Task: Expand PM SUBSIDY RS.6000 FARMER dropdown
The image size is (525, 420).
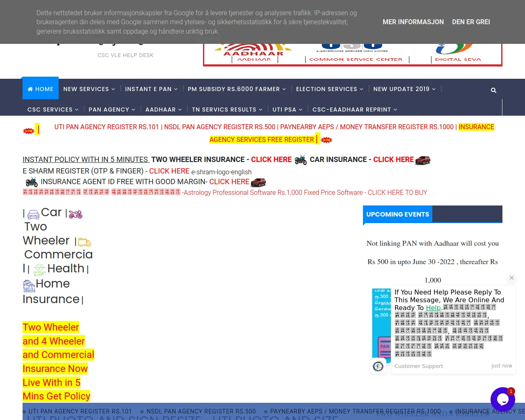Action: tap(237, 89)
